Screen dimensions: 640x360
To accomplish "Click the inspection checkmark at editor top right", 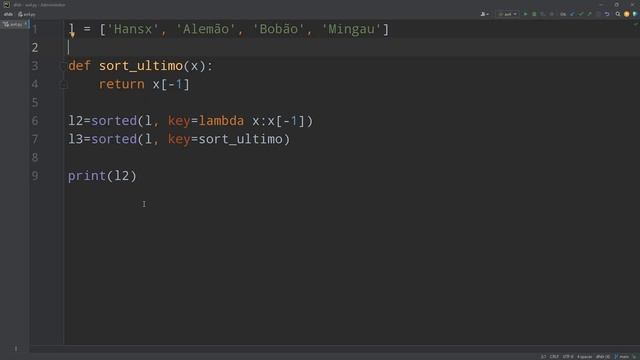I will click(635, 25).
